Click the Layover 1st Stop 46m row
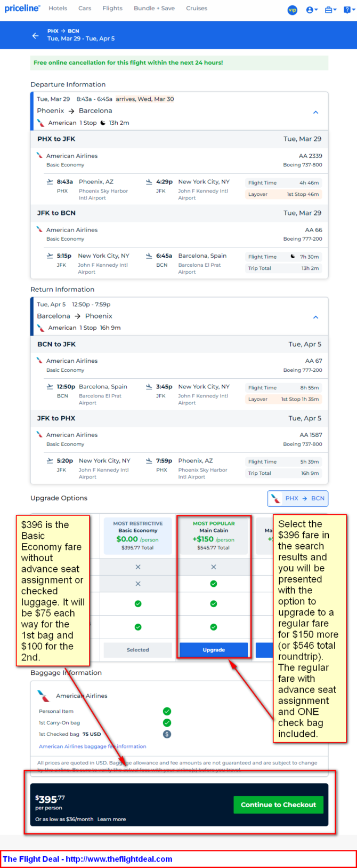Viewport: 357px width, 868px height. click(x=283, y=194)
